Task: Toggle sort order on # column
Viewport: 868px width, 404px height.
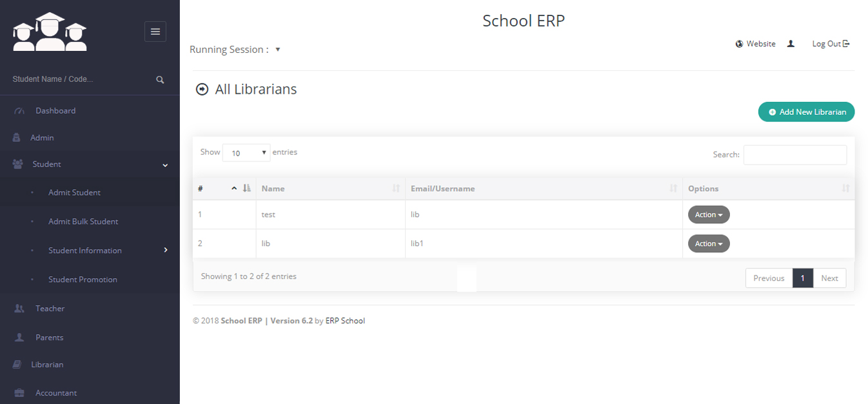Action: (x=224, y=188)
